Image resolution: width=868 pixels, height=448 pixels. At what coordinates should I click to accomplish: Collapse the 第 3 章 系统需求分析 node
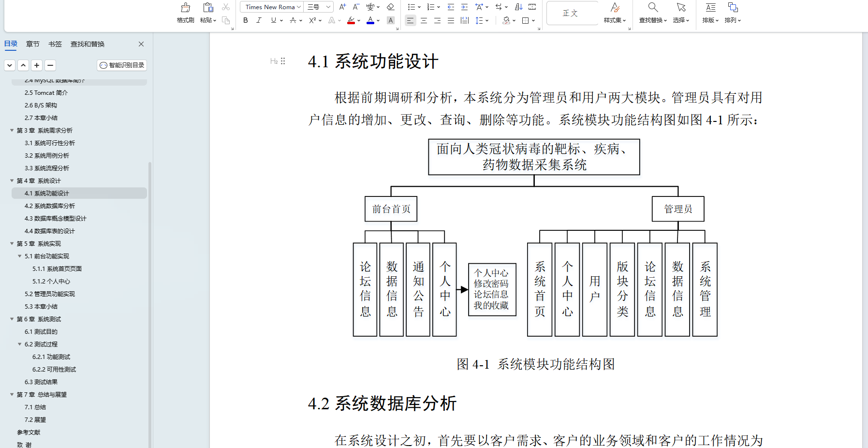point(12,131)
